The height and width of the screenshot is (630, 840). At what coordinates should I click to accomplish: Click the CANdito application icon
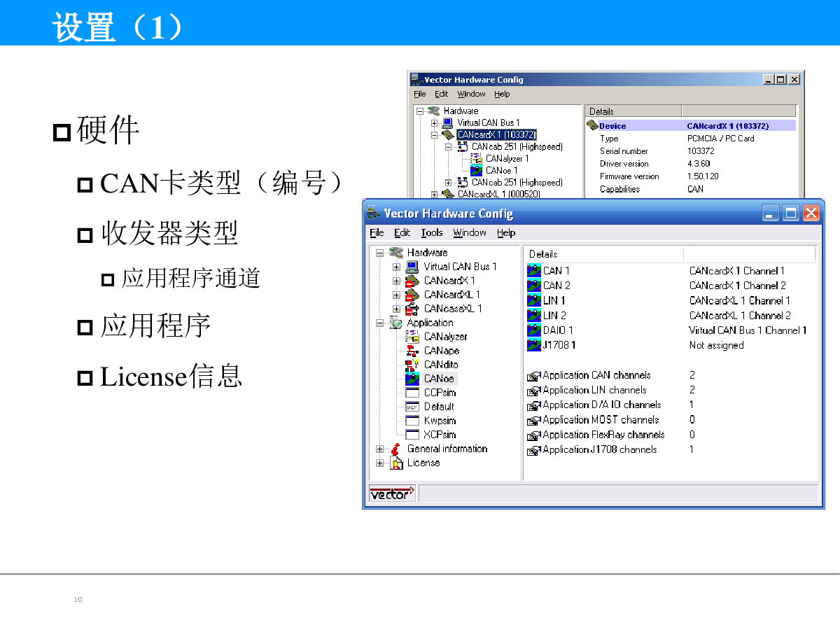click(412, 365)
